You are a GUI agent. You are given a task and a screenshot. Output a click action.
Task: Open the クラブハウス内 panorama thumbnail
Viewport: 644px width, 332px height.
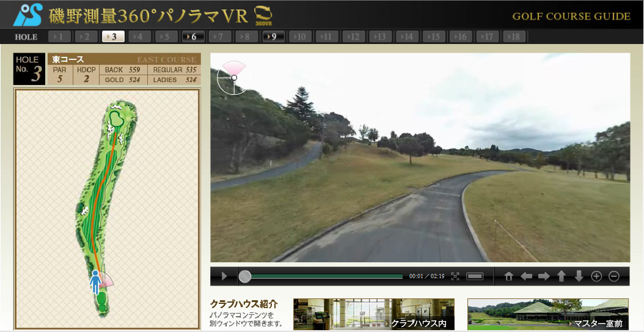[373, 314]
